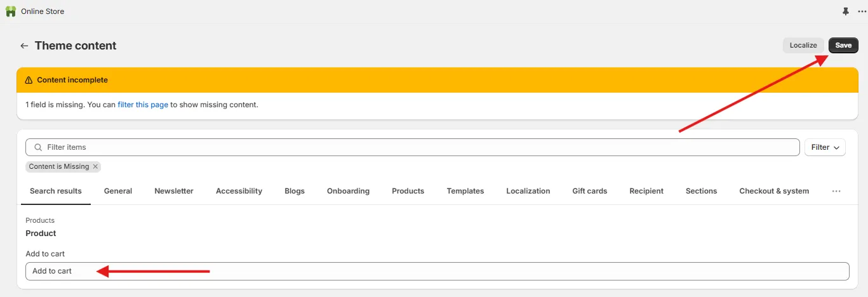868x297 pixels.
Task: Open the top-right three-dots menu
Action: [x=862, y=11]
